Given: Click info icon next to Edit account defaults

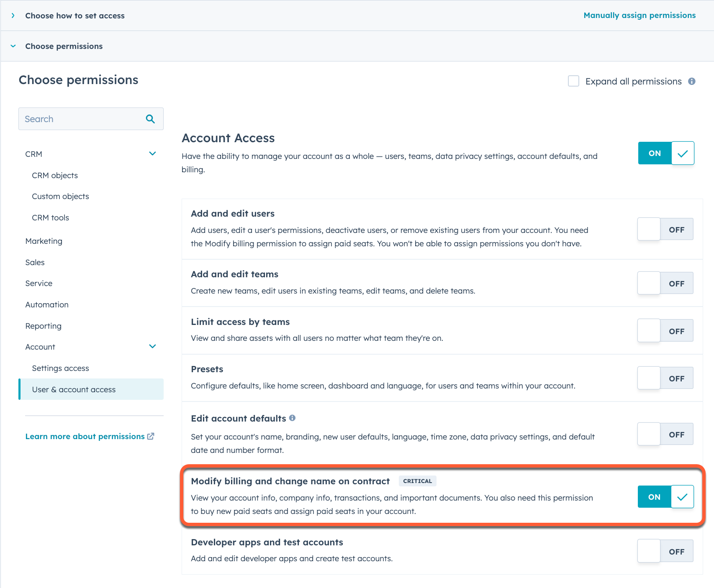Looking at the screenshot, I should [292, 418].
